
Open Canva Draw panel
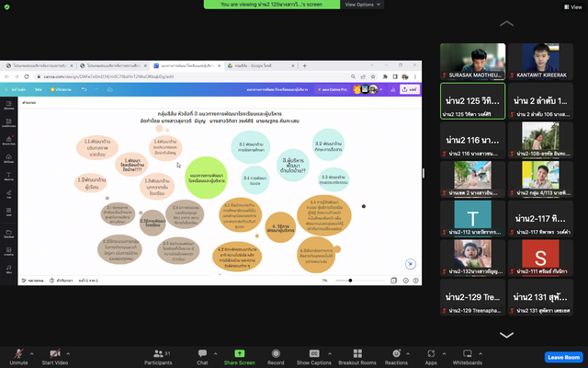8,194
